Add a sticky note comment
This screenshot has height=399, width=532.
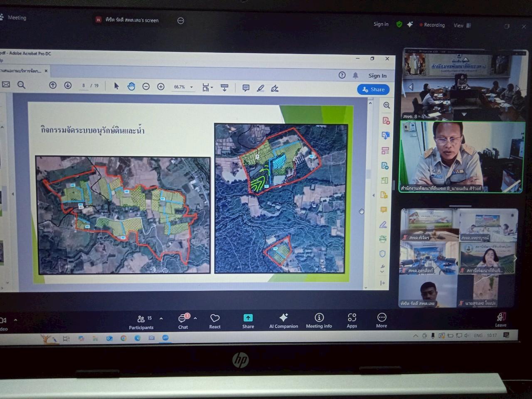pos(246,88)
